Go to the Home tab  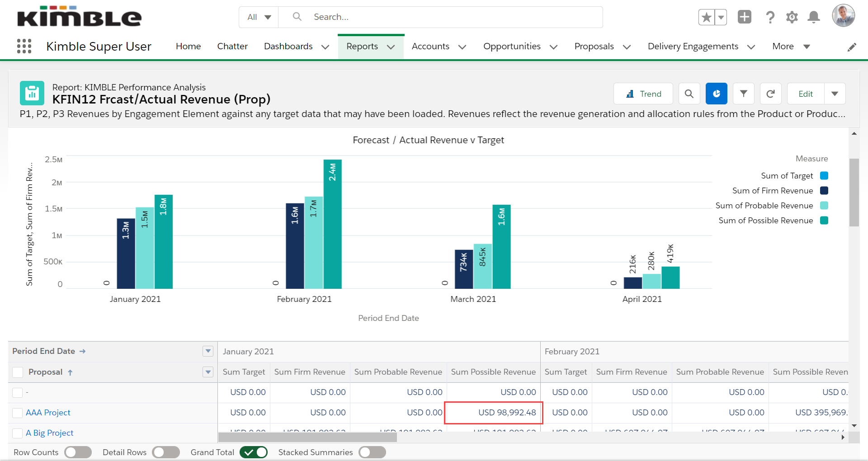click(188, 46)
